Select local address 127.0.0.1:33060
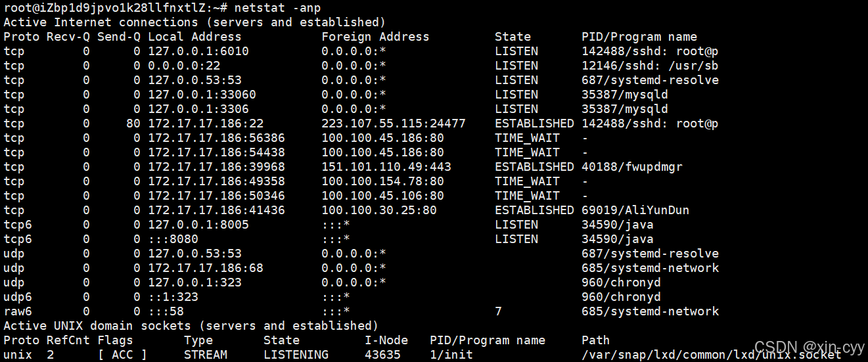The height and width of the screenshot is (362, 868). tap(202, 95)
